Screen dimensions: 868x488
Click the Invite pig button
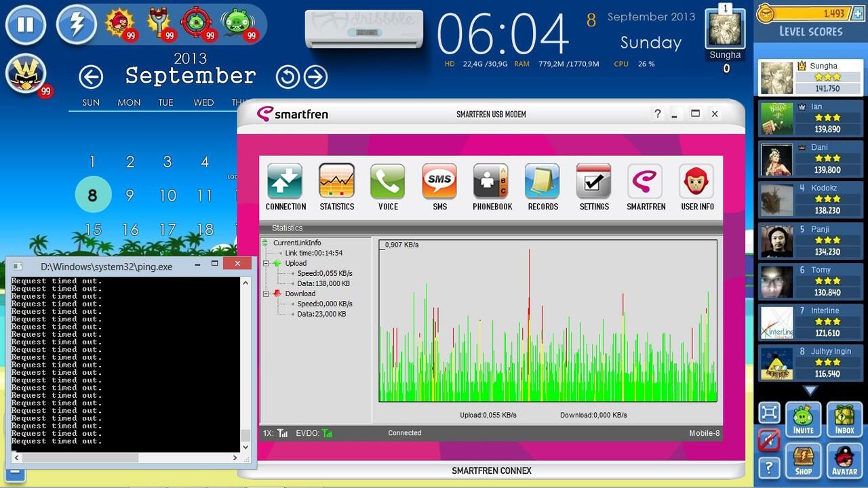(803, 420)
